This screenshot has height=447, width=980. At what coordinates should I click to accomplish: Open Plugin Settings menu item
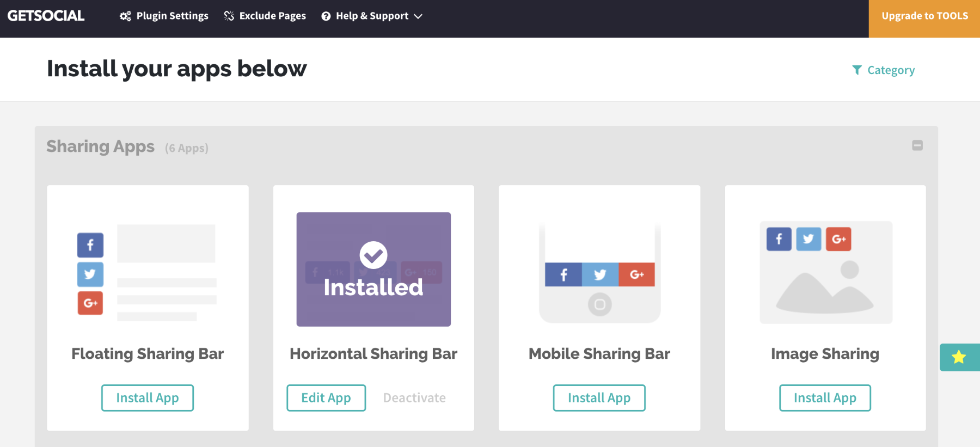pos(164,16)
